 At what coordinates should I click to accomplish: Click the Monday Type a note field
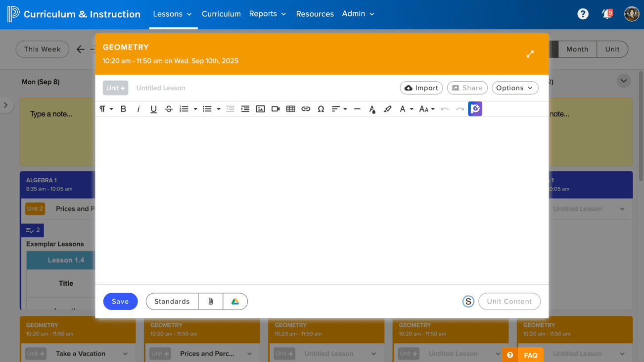click(x=56, y=132)
